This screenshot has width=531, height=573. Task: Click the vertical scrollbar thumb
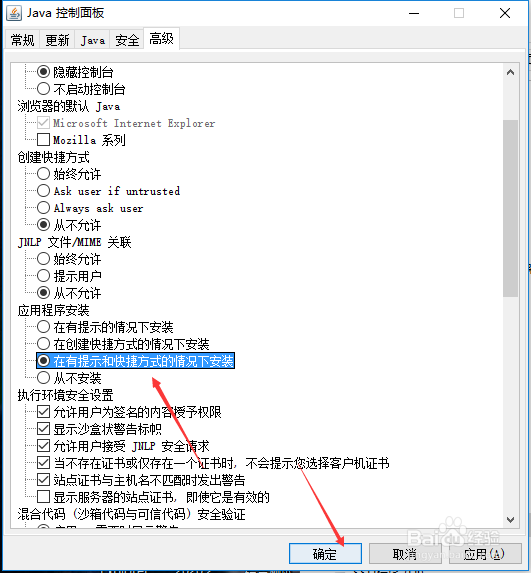(x=511, y=208)
